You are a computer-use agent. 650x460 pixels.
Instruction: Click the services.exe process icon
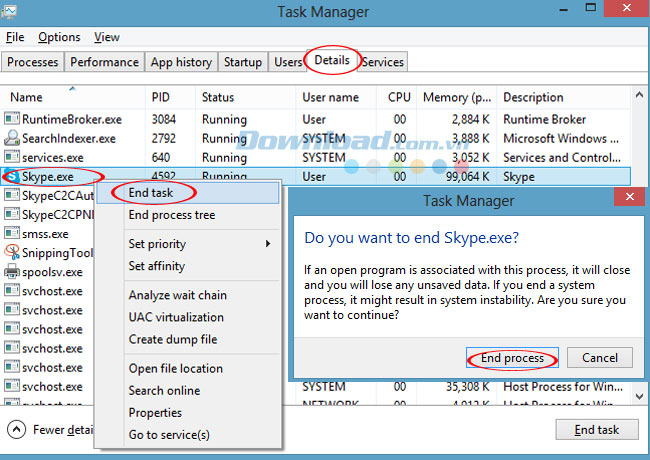click(12, 157)
